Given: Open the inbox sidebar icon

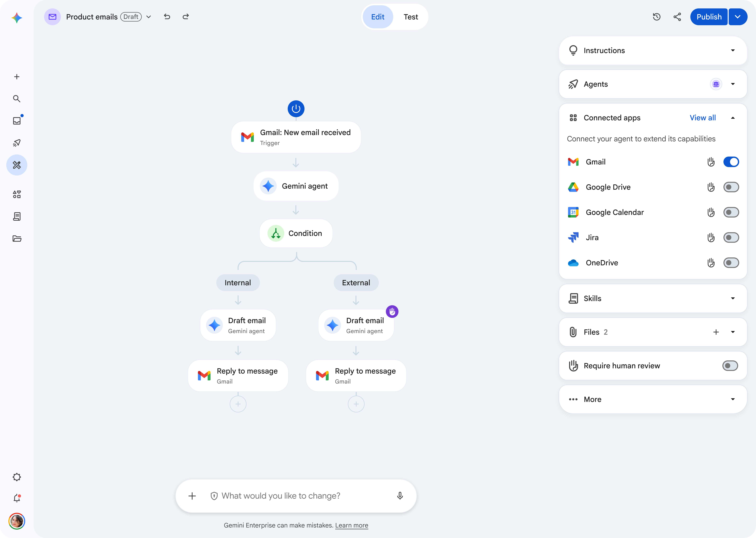Looking at the screenshot, I should pyautogui.click(x=17, y=121).
